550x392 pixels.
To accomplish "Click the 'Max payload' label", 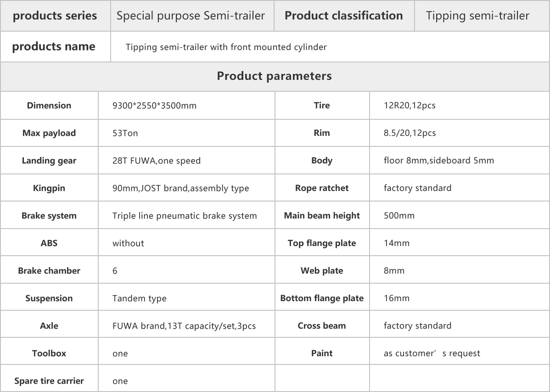I will 49,133.
